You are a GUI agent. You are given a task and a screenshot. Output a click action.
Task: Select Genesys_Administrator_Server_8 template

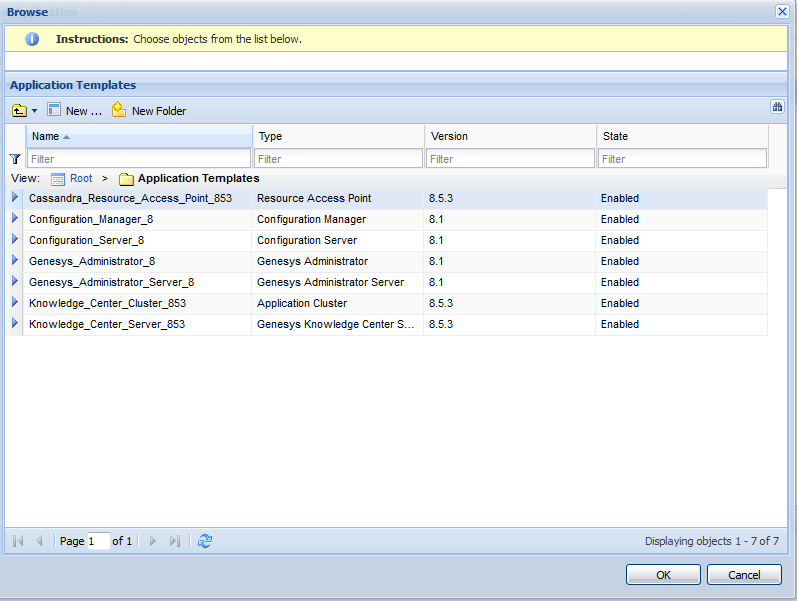[x=111, y=282]
